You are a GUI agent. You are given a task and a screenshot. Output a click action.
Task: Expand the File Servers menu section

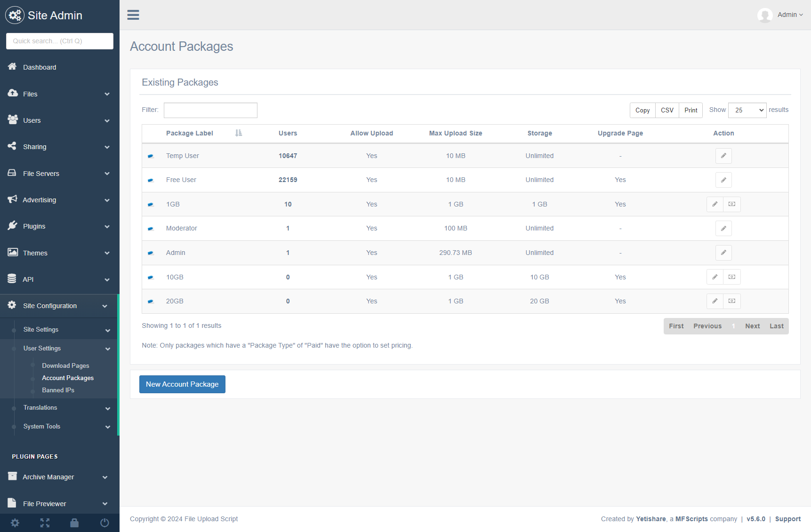[60, 174]
